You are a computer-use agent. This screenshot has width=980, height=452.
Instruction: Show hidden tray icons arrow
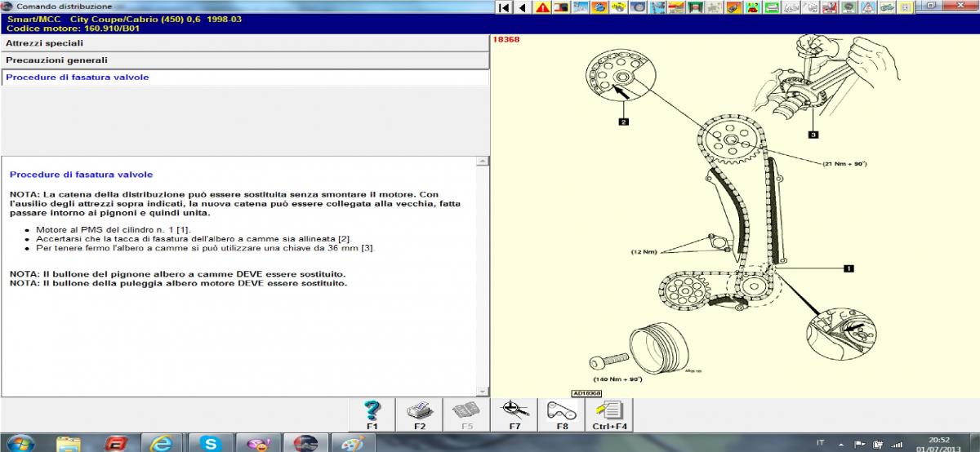pos(842,444)
